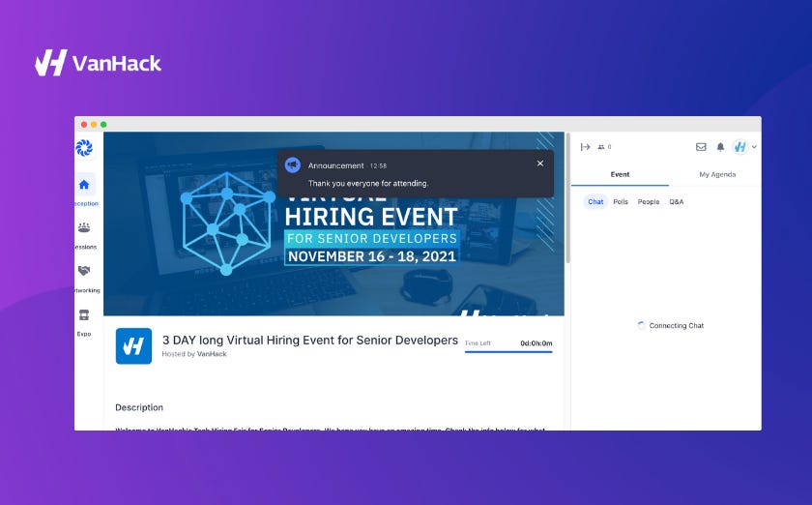The height and width of the screenshot is (505, 812).
Task: Select the People tab
Action: 649,201
